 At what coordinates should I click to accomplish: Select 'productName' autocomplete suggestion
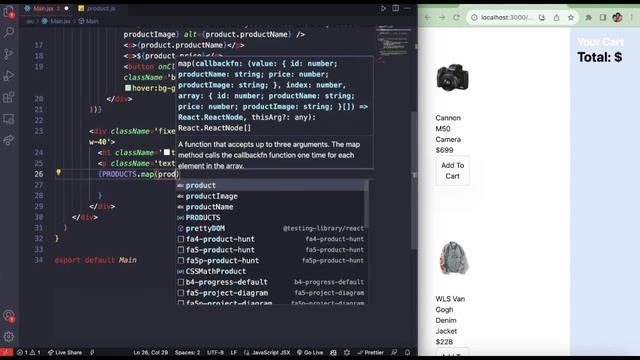pyautogui.click(x=271, y=207)
